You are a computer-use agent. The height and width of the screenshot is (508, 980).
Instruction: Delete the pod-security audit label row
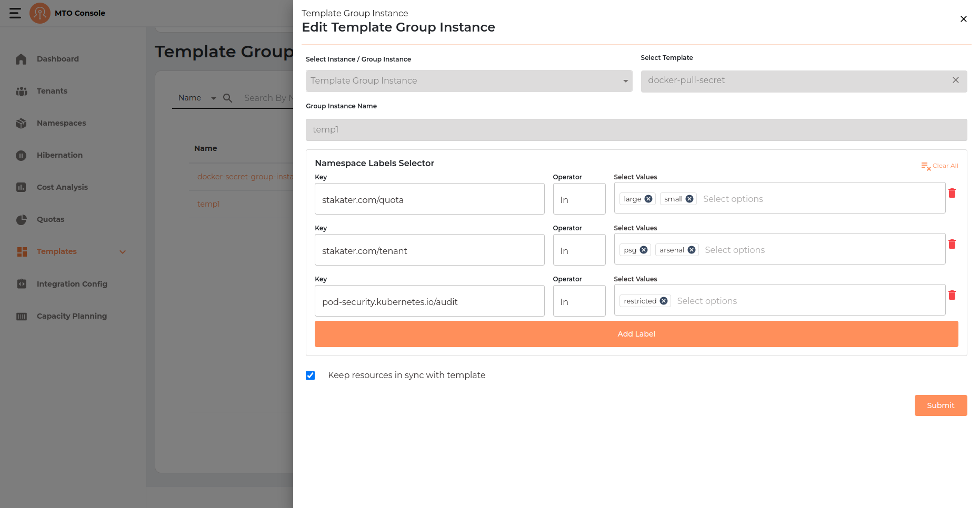pyautogui.click(x=952, y=296)
